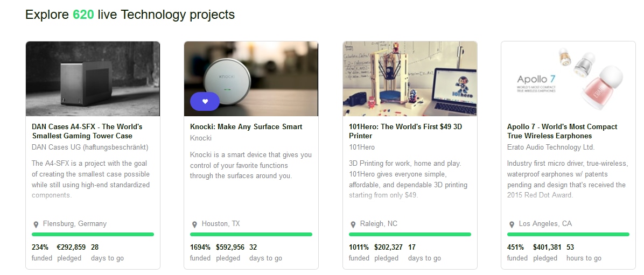The height and width of the screenshot is (275, 644).
Task: Click the 101Hero 3D printer thumbnail
Action: 410,79
